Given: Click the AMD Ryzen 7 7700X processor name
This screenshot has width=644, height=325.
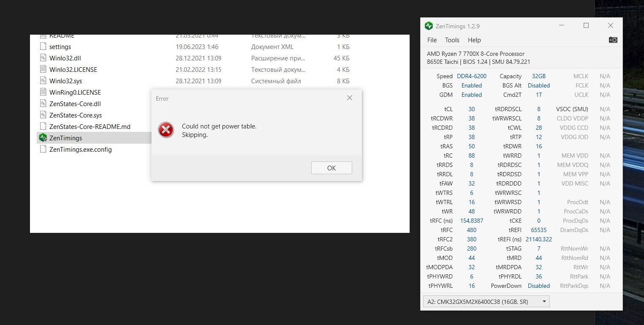Looking at the screenshot, I should click(476, 54).
